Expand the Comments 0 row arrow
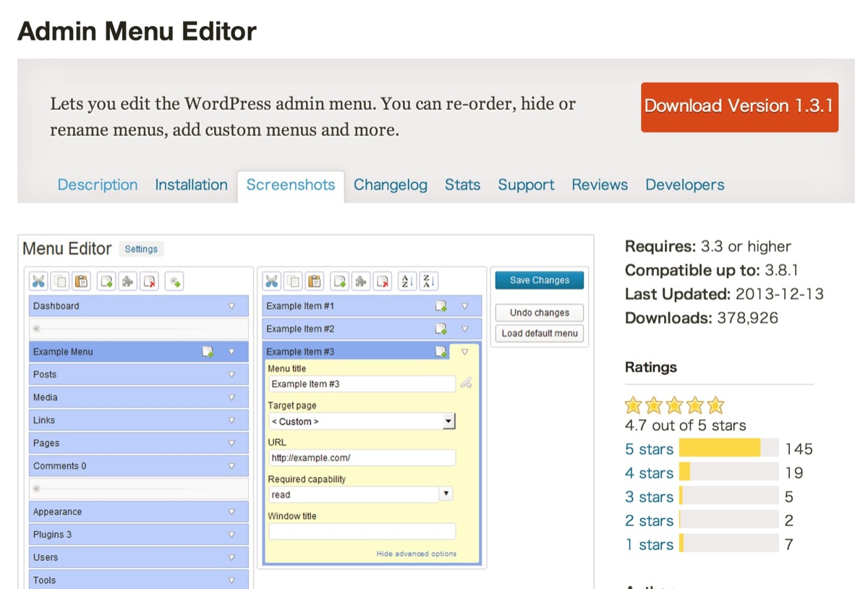Screen dimensions: 868x589 232,466
